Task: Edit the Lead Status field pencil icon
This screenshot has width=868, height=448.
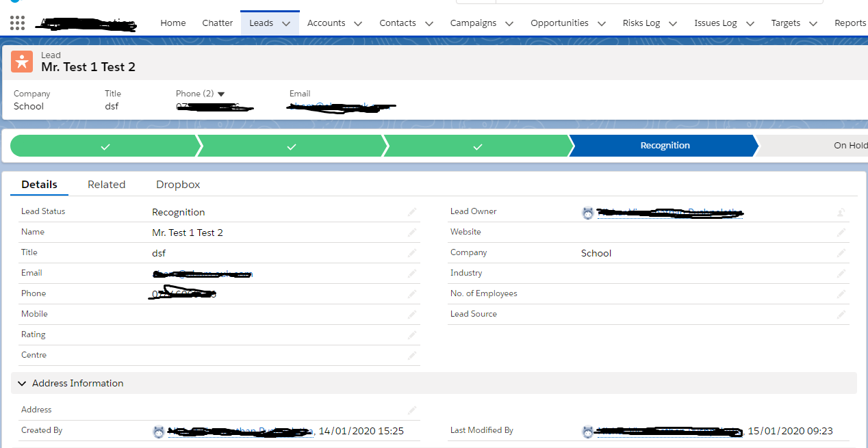Action: click(411, 212)
